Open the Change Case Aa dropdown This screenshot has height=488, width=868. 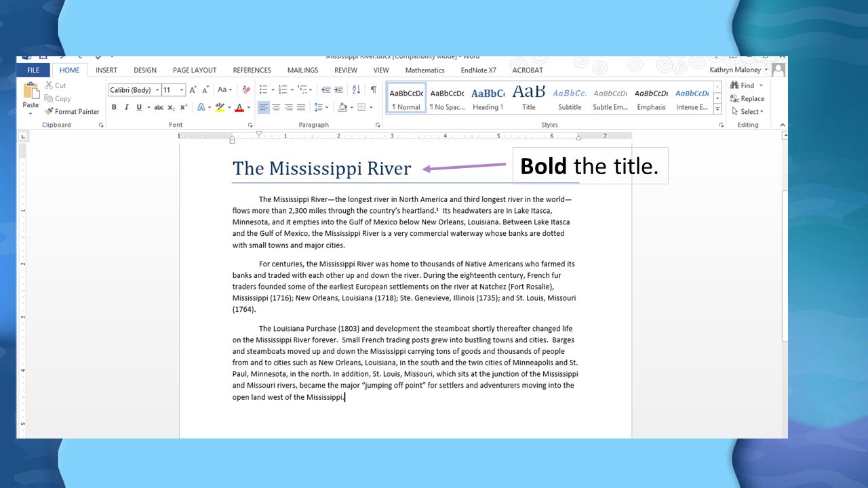[224, 89]
